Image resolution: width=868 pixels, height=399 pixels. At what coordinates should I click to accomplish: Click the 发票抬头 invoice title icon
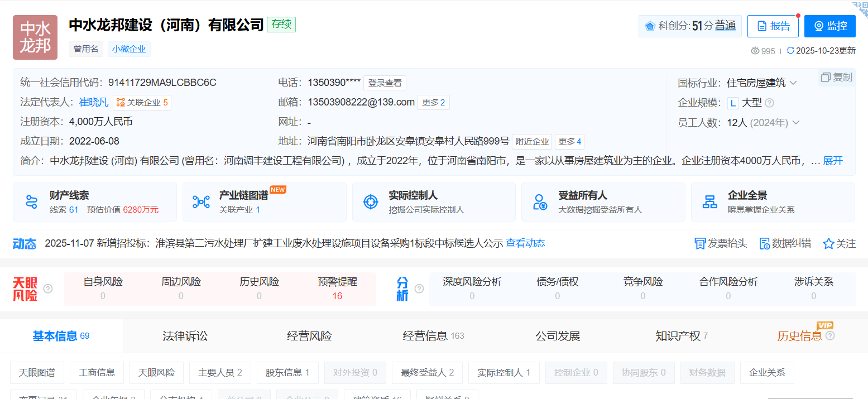(x=700, y=244)
